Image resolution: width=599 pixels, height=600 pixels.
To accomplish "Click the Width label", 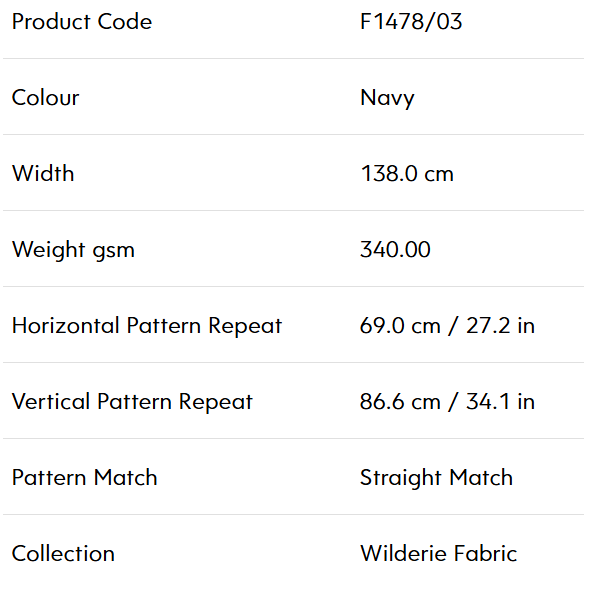I will [43, 173].
